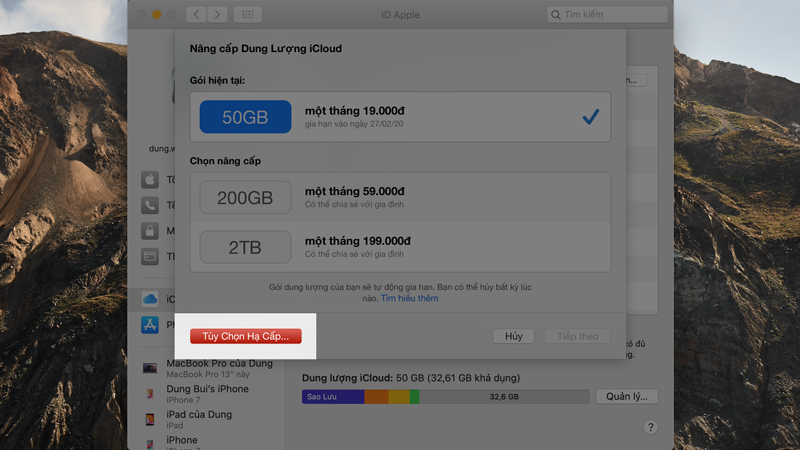Click the Hủy button

click(x=513, y=336)
